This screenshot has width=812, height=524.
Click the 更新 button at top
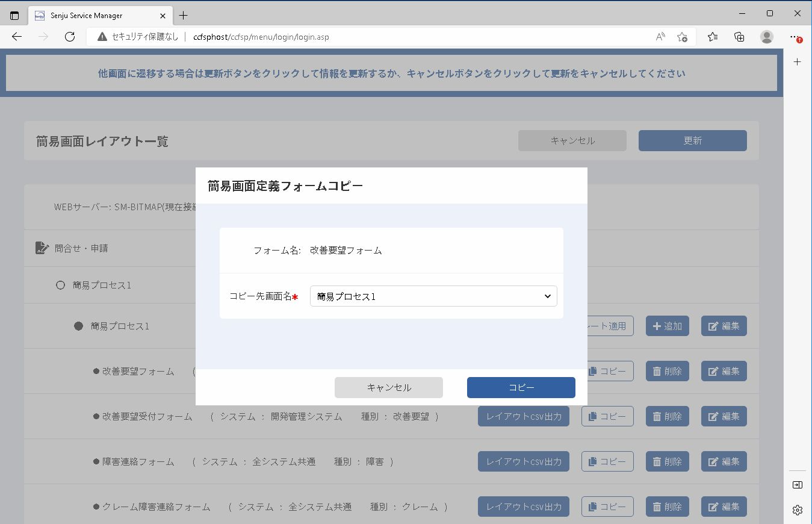[692, 140]
